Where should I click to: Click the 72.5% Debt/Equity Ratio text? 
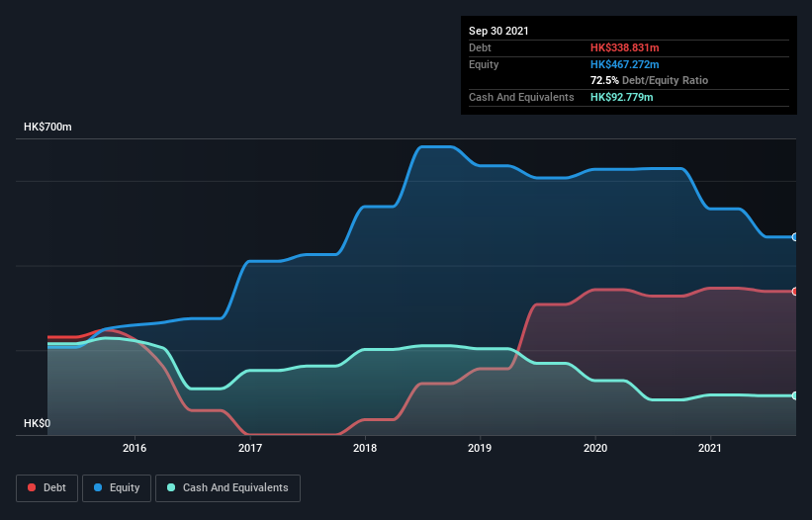click(650, 80)
